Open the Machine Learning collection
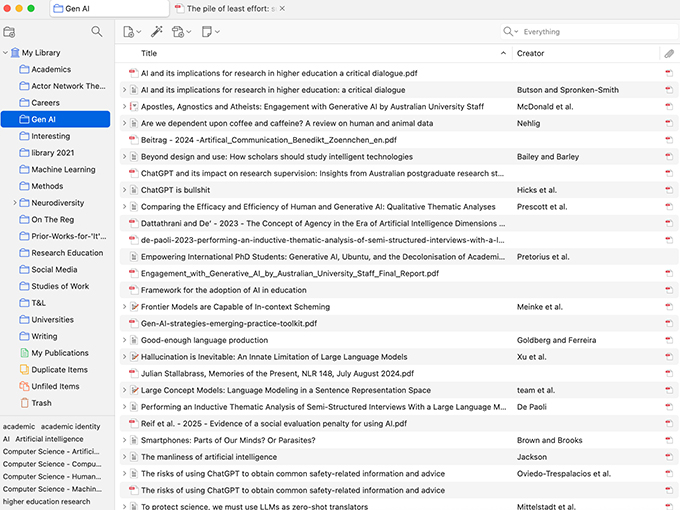 [63, 169]
